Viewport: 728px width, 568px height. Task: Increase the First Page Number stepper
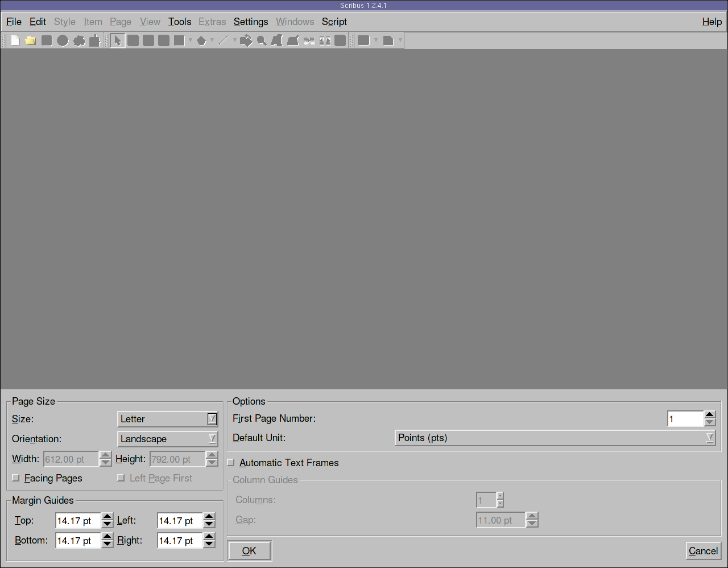pos(709,415)
